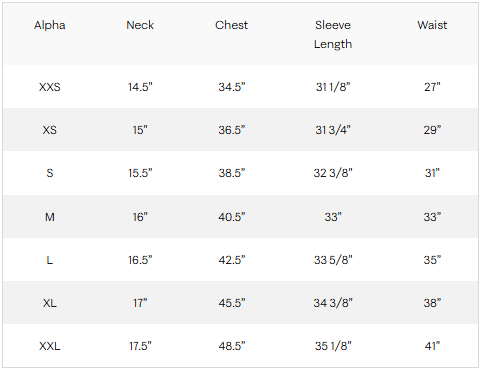
Task: Click the 31 3/4" sleeve length cell
Action: [333, 130]
